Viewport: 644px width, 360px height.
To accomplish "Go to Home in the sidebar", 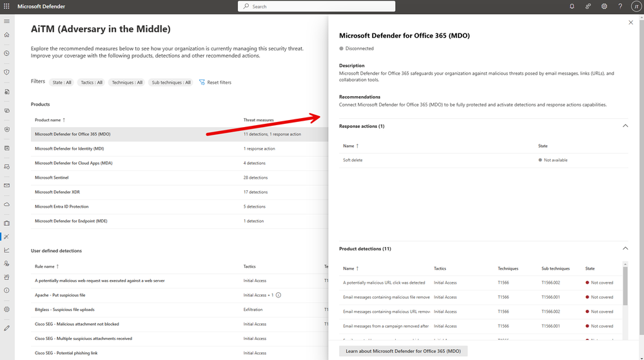I will pos(6,35).
